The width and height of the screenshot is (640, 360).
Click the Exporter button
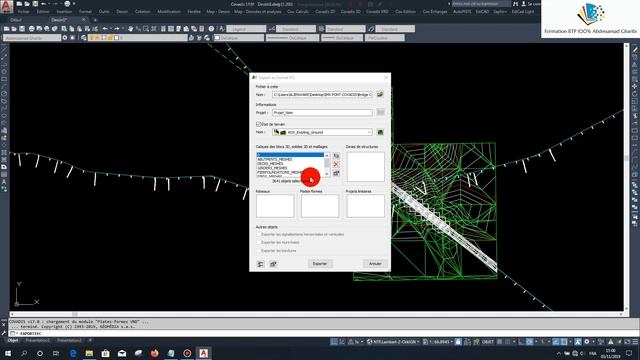click(320, 264)
